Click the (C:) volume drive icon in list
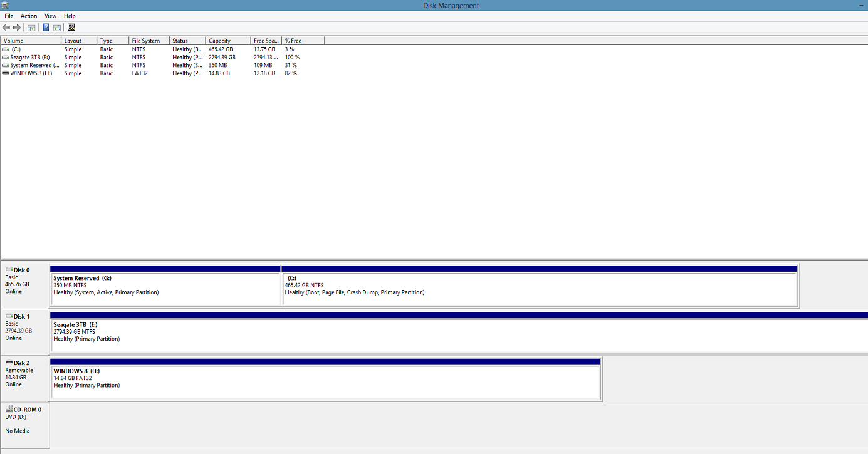 click(6, 49)
